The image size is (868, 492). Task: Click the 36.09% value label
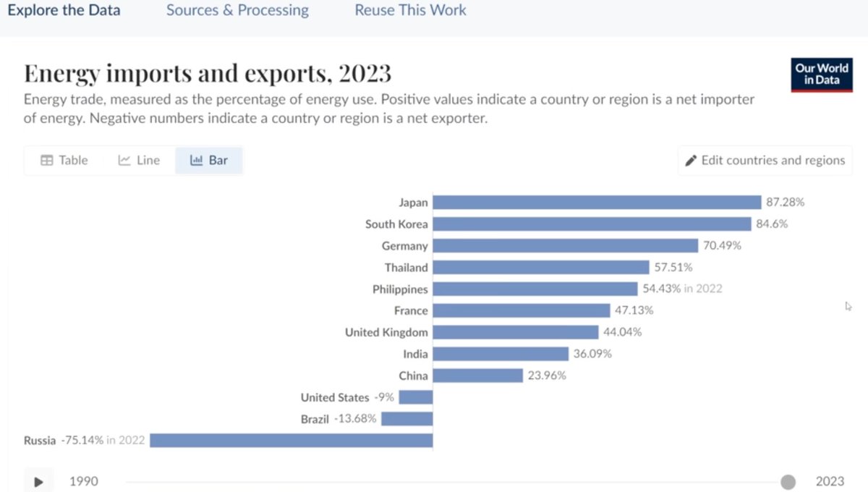pos(592,355)
